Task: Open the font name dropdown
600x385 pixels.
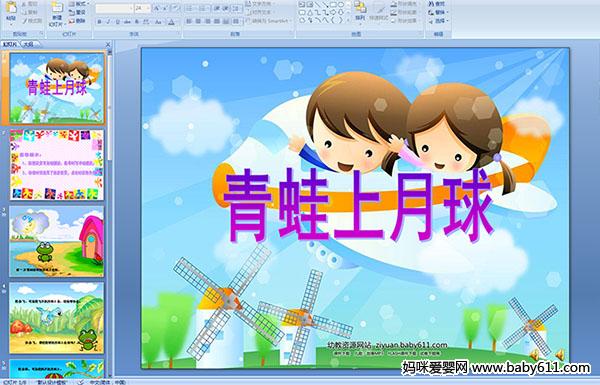Action: [114, 8]
